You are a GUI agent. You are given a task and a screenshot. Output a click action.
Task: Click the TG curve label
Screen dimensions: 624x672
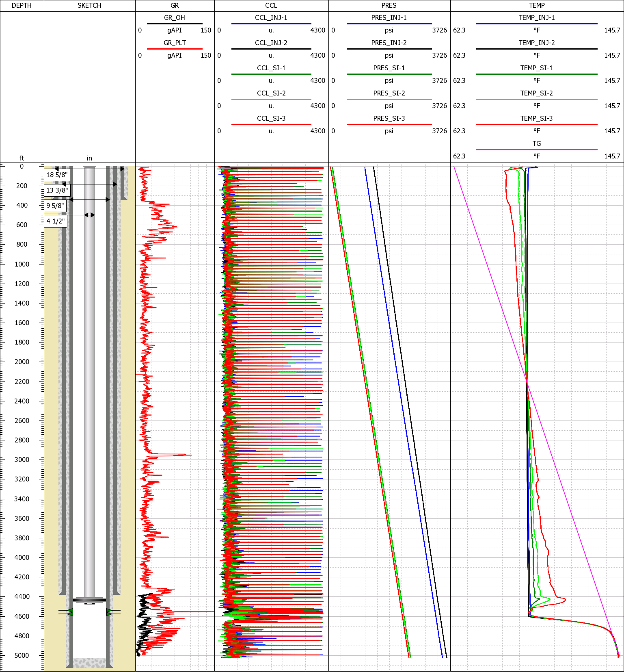click(x=537, y=143)
